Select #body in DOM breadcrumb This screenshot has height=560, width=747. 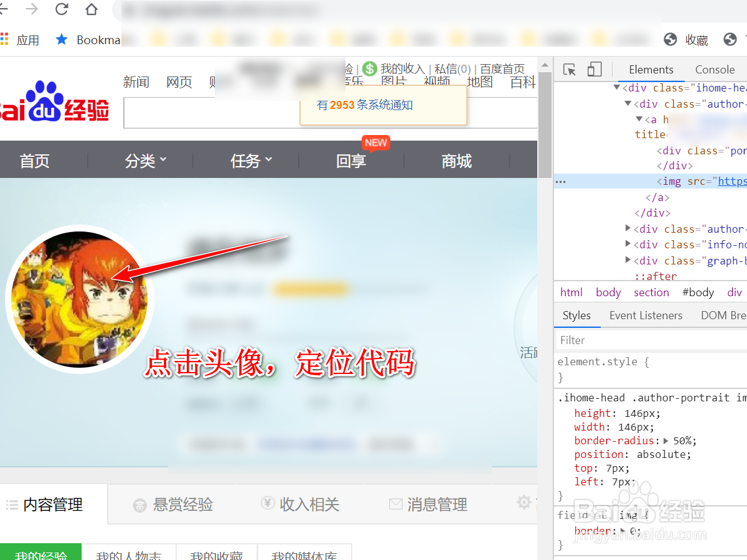pyautogui.click(x=698, y=292)
